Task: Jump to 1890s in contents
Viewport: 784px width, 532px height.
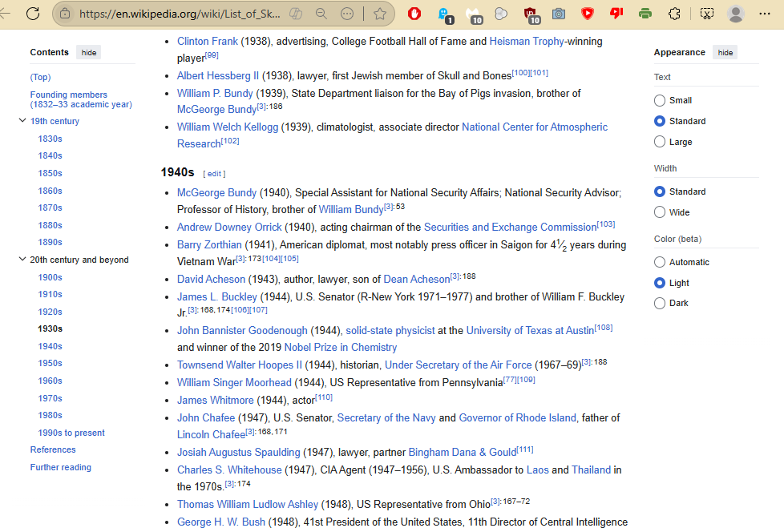Action: pyautogui.click(x=50, y=242)
